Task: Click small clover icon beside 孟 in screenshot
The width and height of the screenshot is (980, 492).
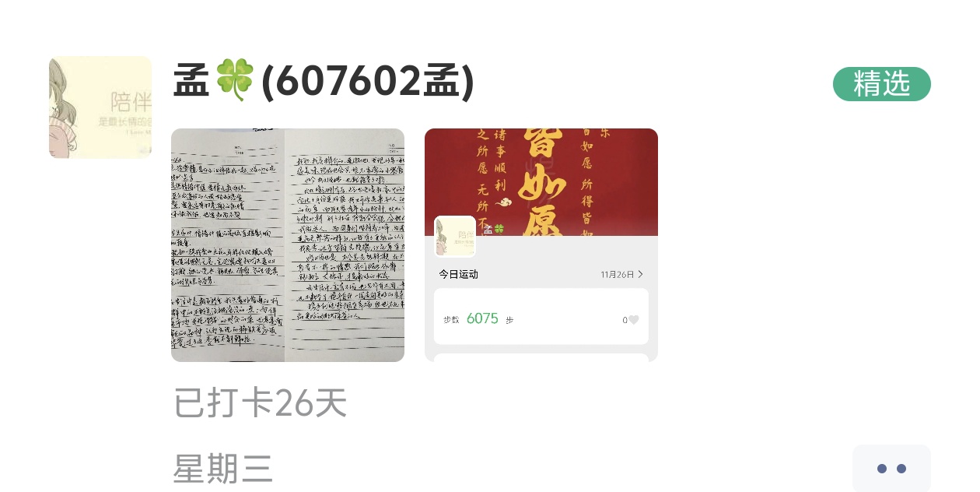Action: tap(499, 230)
